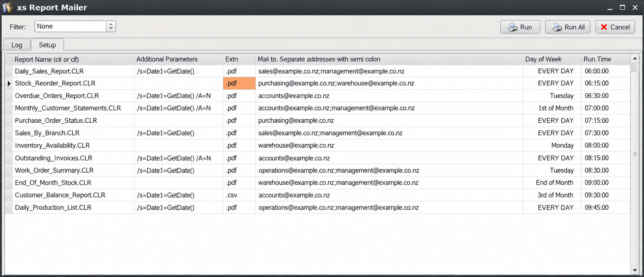The width and height of the screenshot is (644, 277).
Task: Click the xs Report Mailer app icon
Action: 7,7
